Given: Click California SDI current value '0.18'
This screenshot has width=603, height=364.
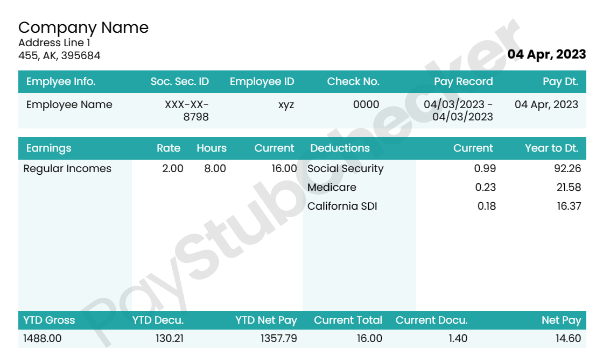Looking at the screenshot, I should pyautogui.click(x=487, y=206).
